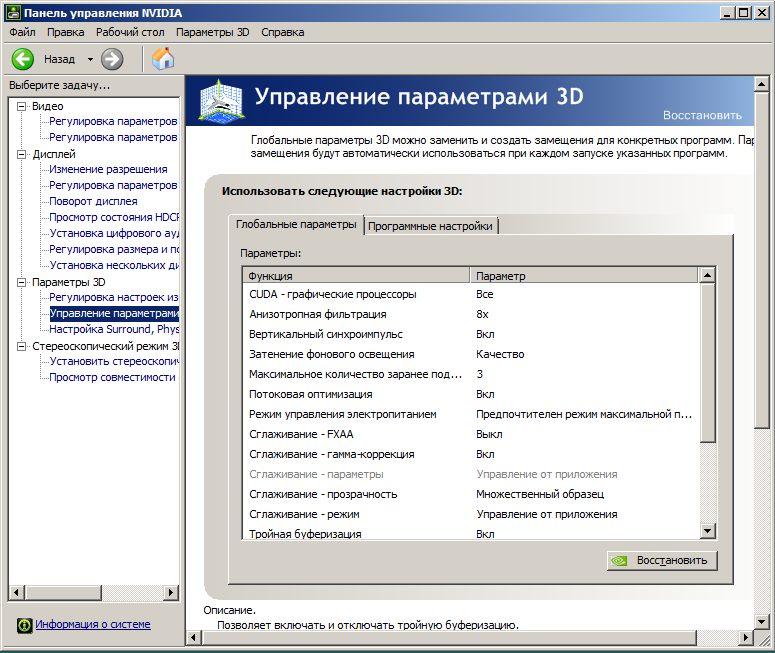Open the Параметры 3D menu

pos(213,32)
